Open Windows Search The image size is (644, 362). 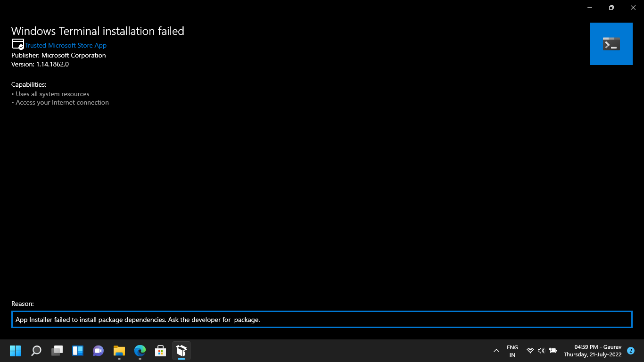(36, 351)
